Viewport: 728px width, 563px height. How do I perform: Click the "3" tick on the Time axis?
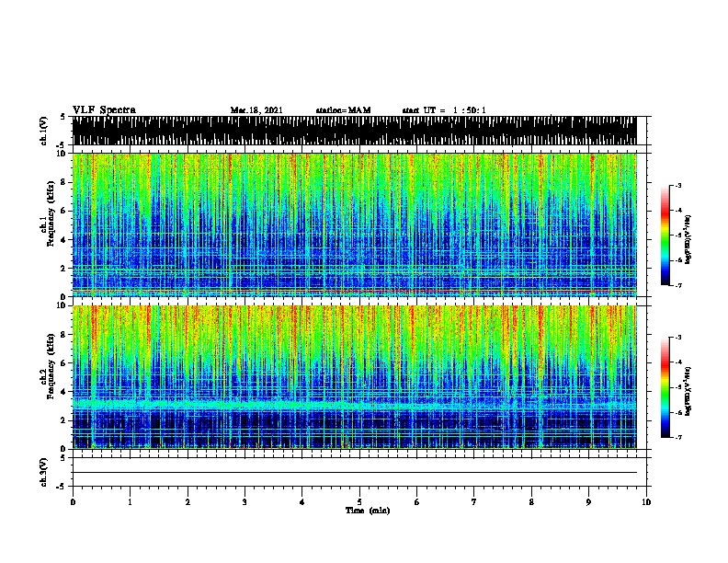coord(245,502)
